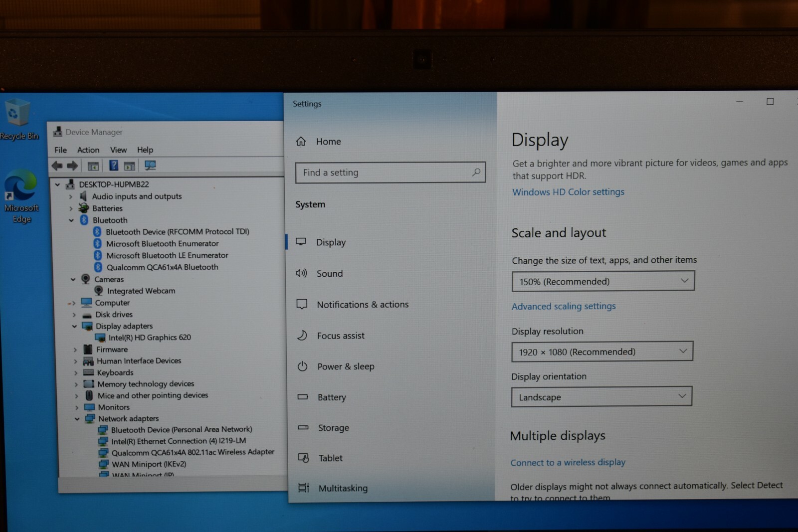Select Intel(R) Ethernet Connection (4) I219-LM
This screenshot has width=798, height=532.
click(179, 441)
